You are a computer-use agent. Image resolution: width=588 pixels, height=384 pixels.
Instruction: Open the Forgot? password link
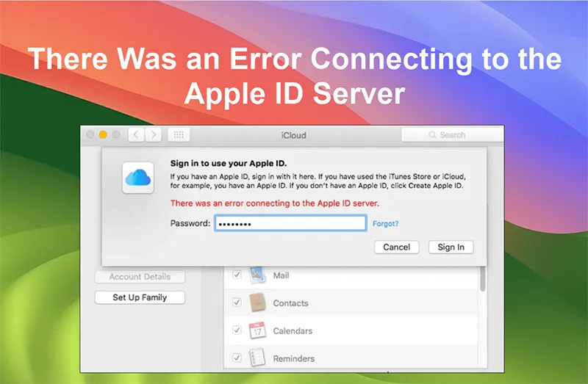coord(385,224)
